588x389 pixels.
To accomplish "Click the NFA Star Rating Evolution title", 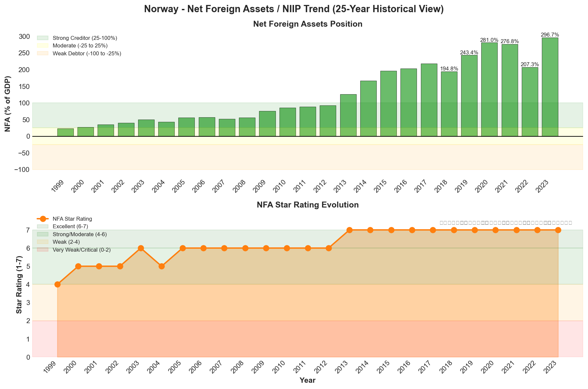I will [308, 205].
